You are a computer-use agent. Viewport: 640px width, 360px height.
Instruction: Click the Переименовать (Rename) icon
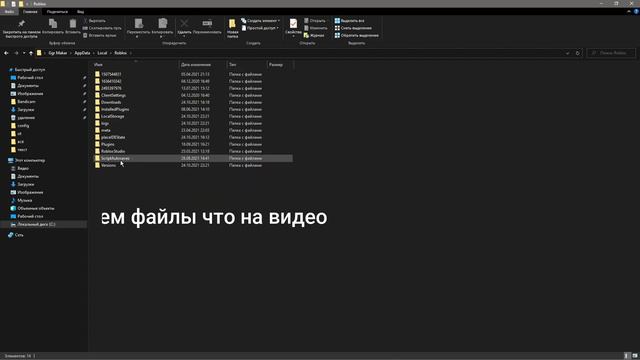pyautogui.click(x=207, y=27)
